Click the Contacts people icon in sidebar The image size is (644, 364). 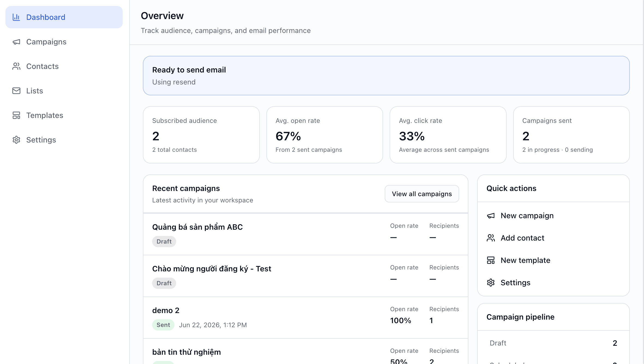coord(16,66)
